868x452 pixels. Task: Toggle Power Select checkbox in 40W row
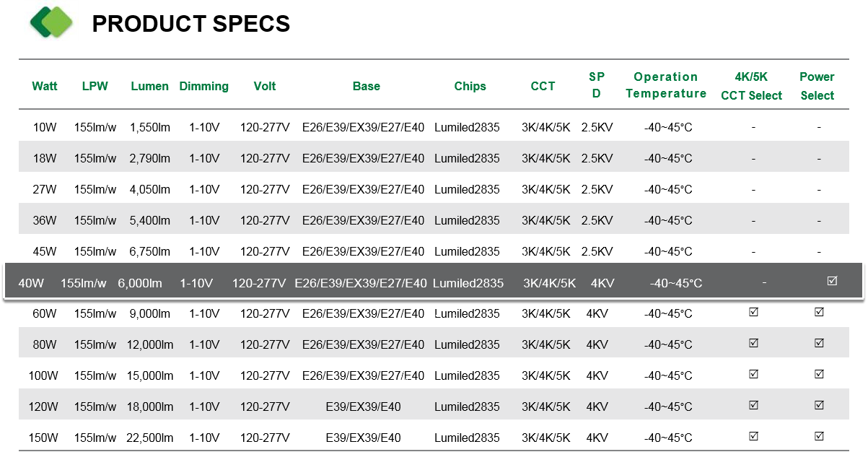[832, 281]
